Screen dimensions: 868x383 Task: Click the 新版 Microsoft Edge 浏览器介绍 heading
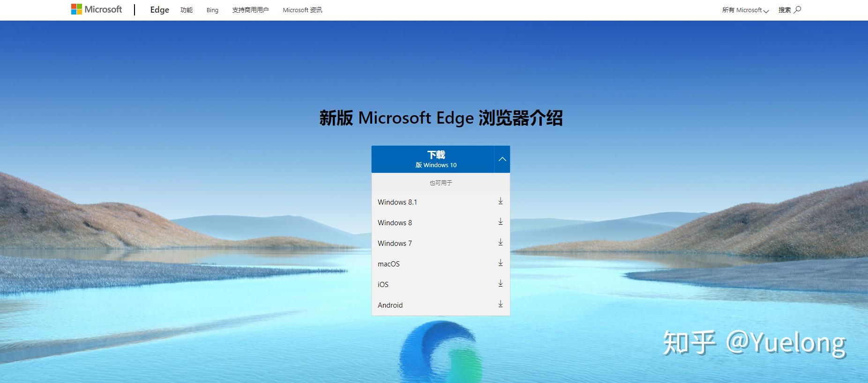coord(441,118)
